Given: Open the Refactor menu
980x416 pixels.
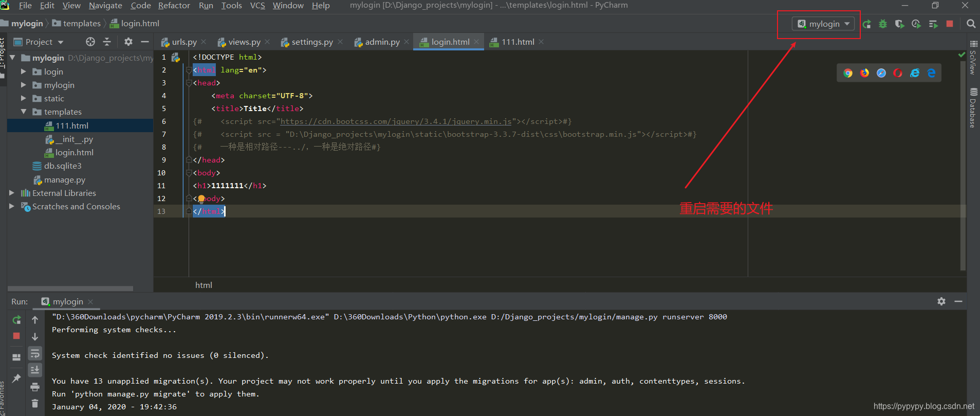Looking at the screenshot, I should [174, 6].
